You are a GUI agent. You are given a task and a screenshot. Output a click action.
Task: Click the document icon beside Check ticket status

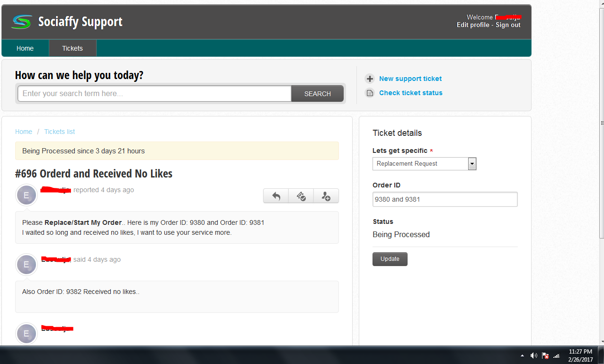(x=370, y=93)
